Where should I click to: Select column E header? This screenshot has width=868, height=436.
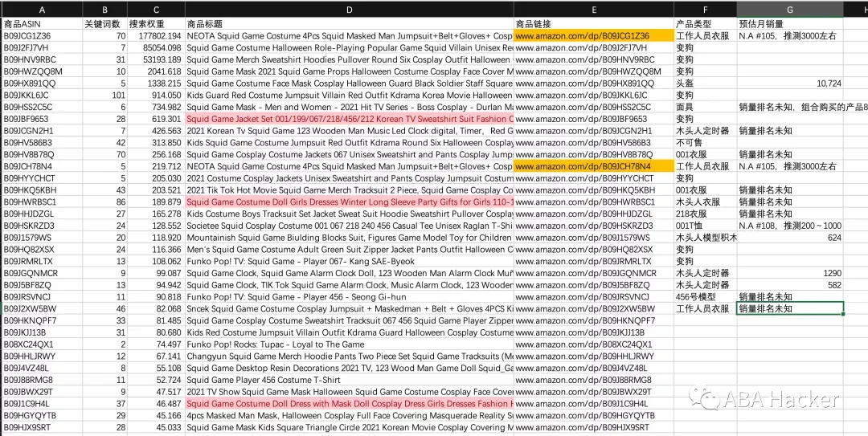click(593, 10)
